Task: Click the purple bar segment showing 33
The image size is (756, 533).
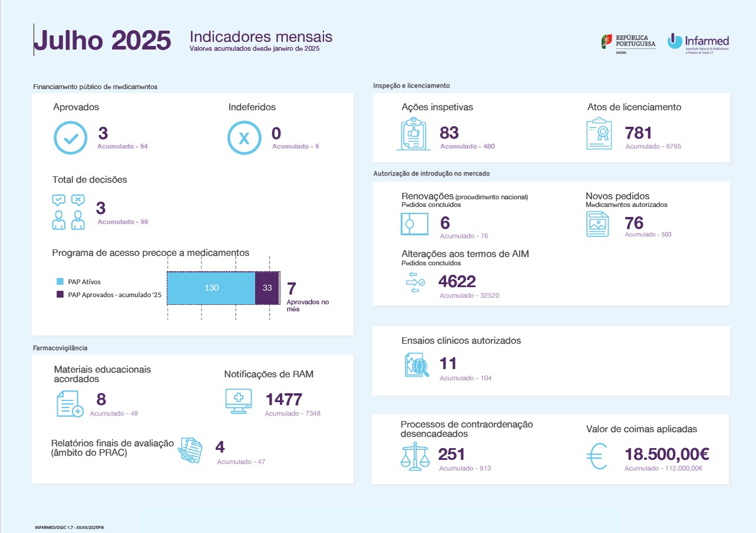Action: [267, 288]
